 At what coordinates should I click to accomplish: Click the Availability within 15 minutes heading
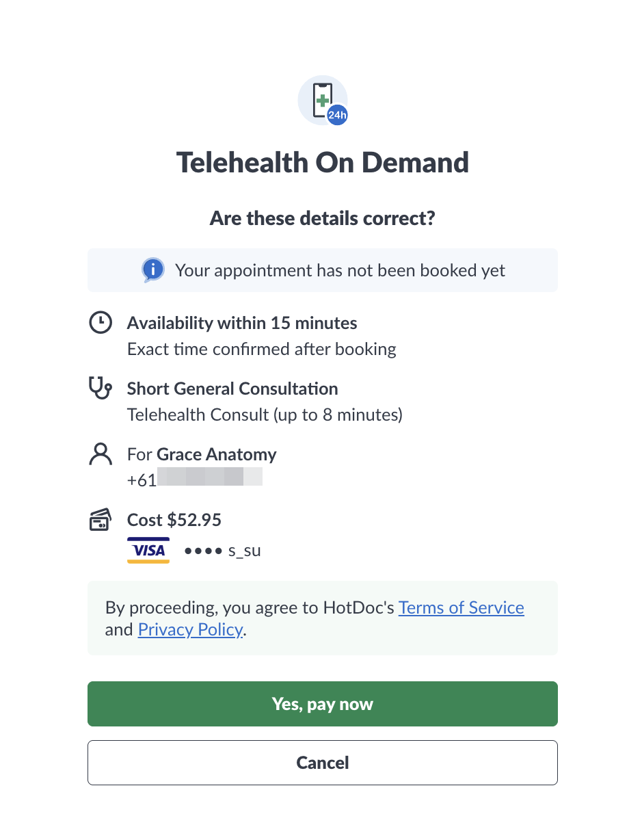coord(241,322)
